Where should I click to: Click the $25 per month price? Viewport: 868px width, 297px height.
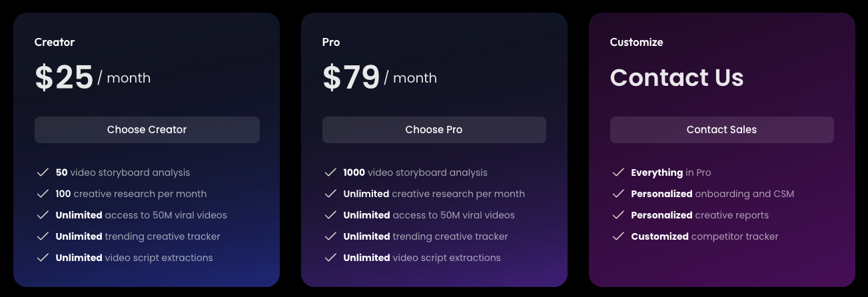93,78
